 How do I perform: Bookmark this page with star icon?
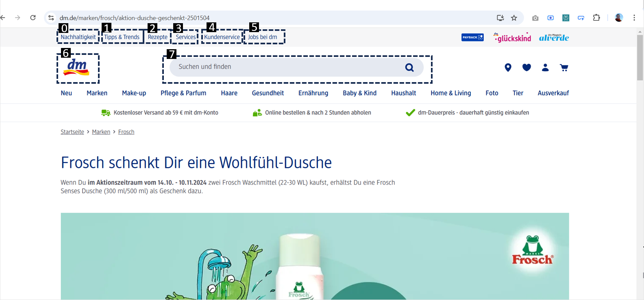(x=514, y=18)
